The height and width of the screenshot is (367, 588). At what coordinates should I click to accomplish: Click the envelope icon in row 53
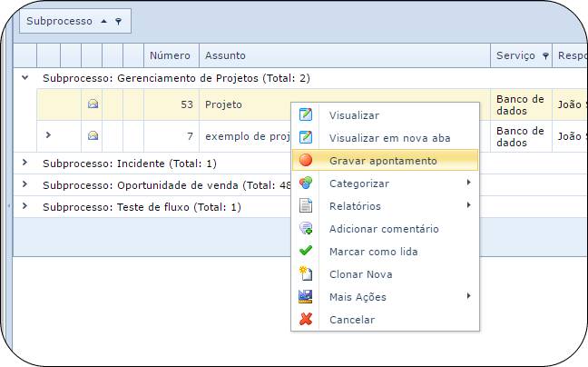[93, 104]
